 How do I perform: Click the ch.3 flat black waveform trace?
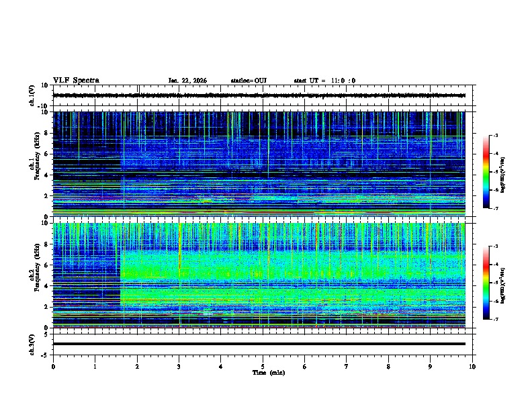[x=259, y=344]
